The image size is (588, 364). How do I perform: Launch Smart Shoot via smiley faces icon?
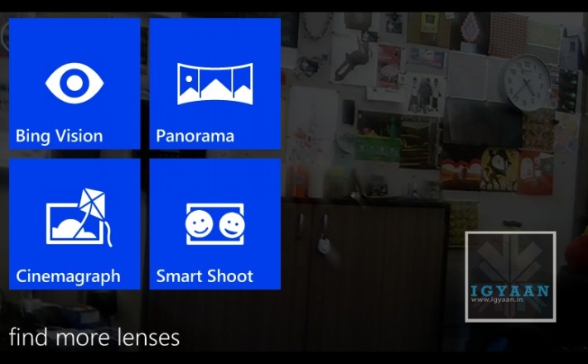click(x=214, y=224)
